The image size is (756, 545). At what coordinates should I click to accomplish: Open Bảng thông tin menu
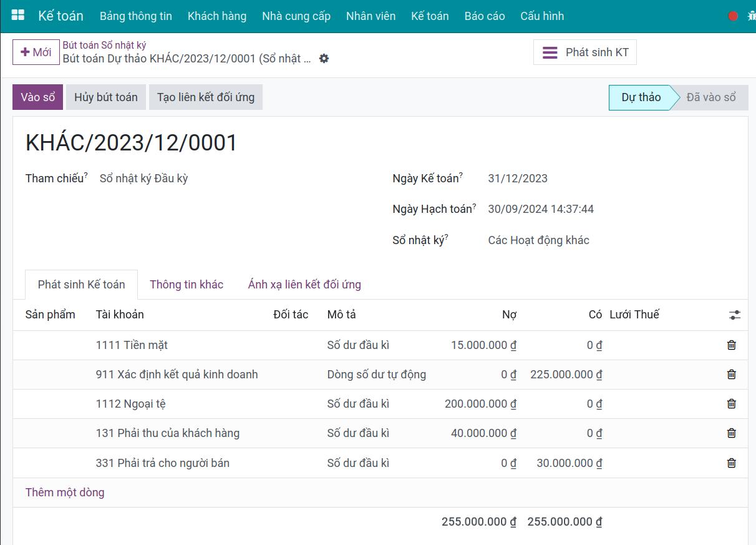coord(136,16)
